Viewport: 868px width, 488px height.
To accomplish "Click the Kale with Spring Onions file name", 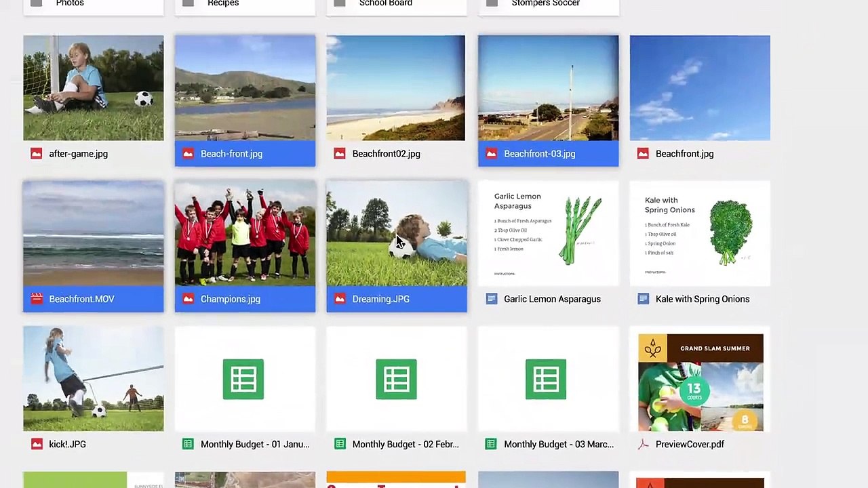I will point(703,299).
